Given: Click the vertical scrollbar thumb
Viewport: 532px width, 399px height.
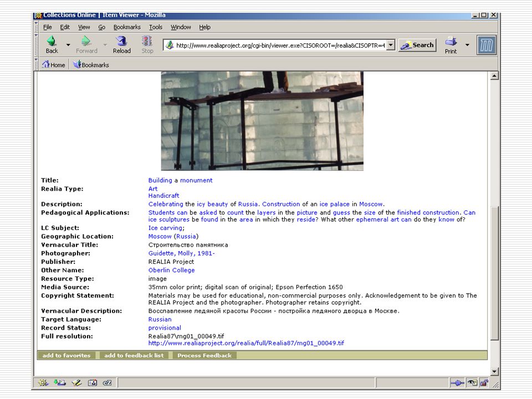Looking at the screenshot, I should tap(494, 273).
